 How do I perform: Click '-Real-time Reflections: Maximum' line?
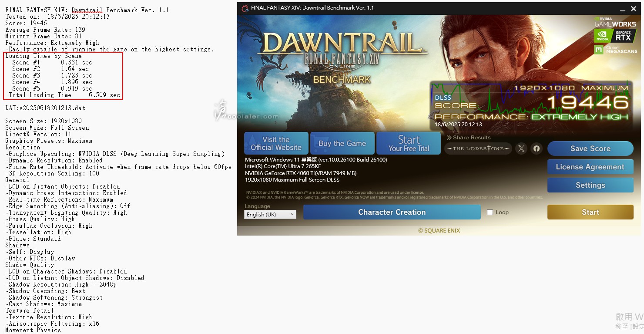coord(59,199)
